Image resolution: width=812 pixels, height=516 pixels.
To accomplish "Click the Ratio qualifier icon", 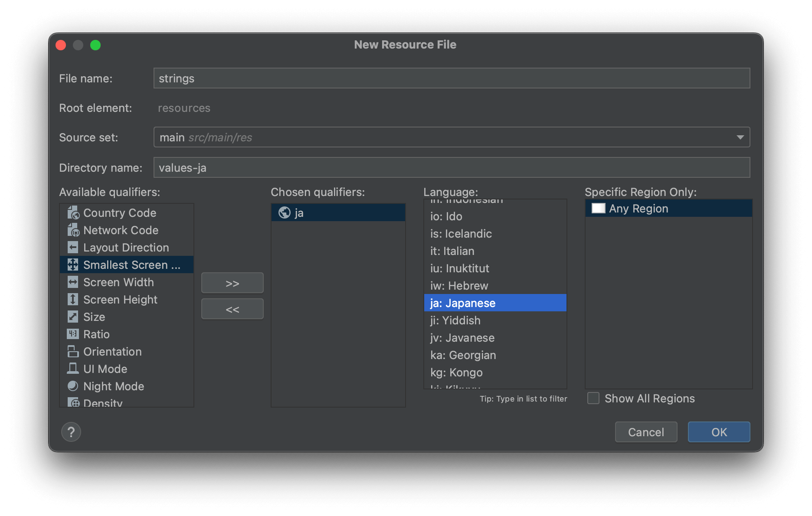I will tap(73, 334).
